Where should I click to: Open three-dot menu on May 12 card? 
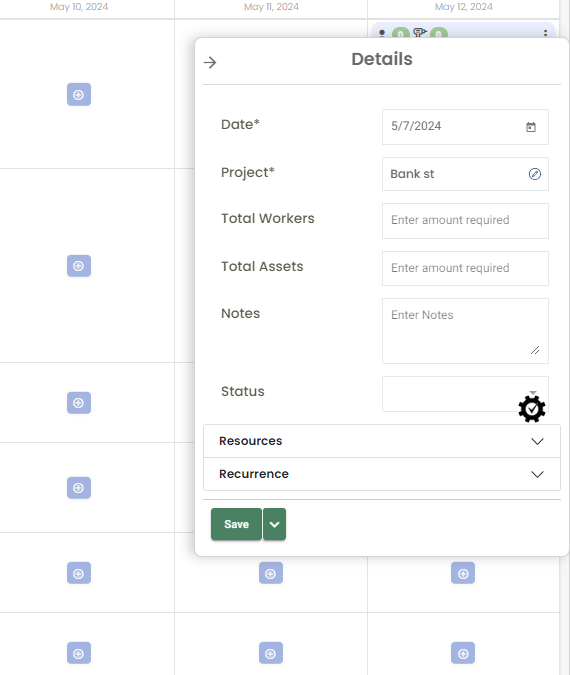pos(545,33)
